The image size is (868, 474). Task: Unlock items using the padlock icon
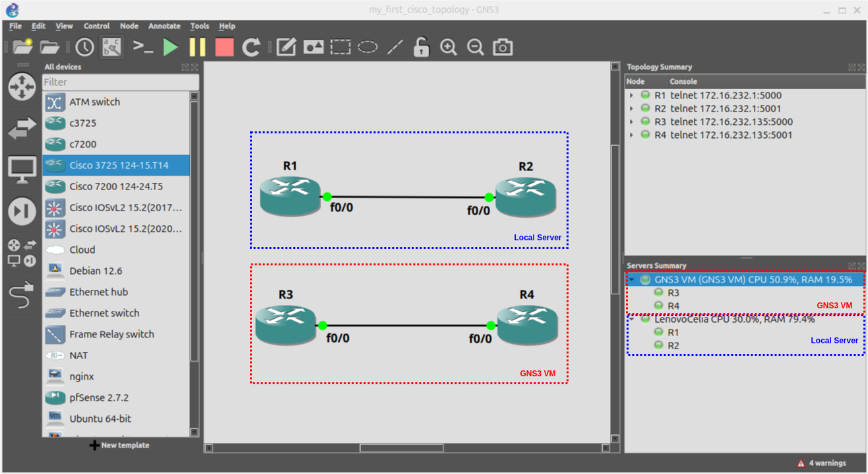click(421, 47)
